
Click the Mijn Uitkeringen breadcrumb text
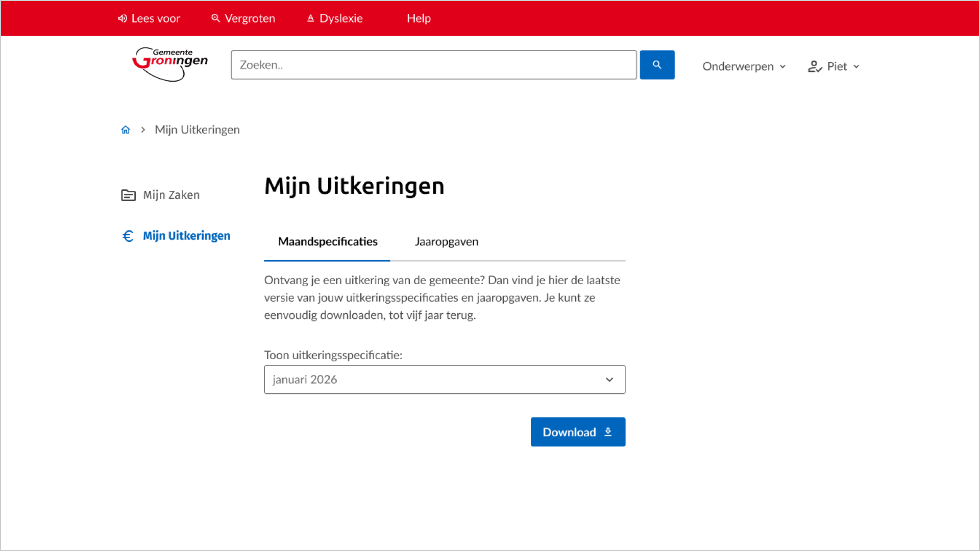click(197, 130)
